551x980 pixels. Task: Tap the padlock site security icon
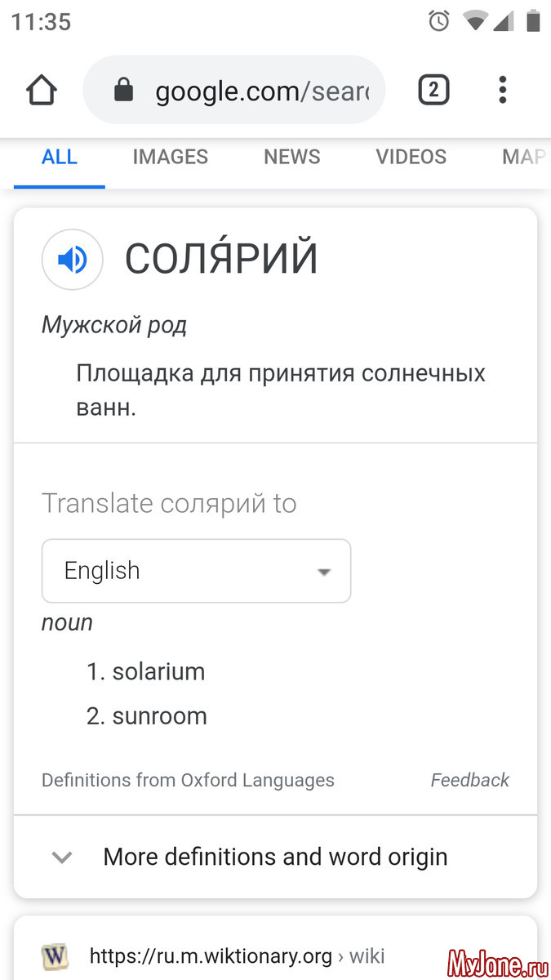(123, 90)
